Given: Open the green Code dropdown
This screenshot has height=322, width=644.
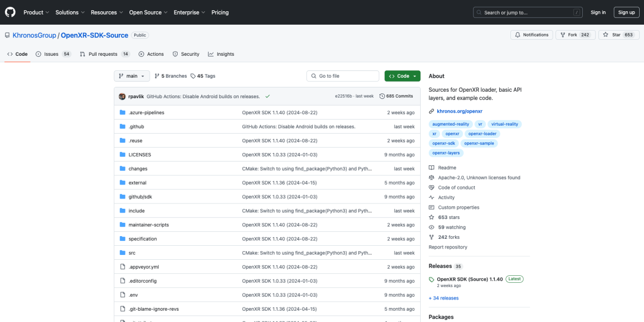Looking at the screenshot, I should (402, 76).
